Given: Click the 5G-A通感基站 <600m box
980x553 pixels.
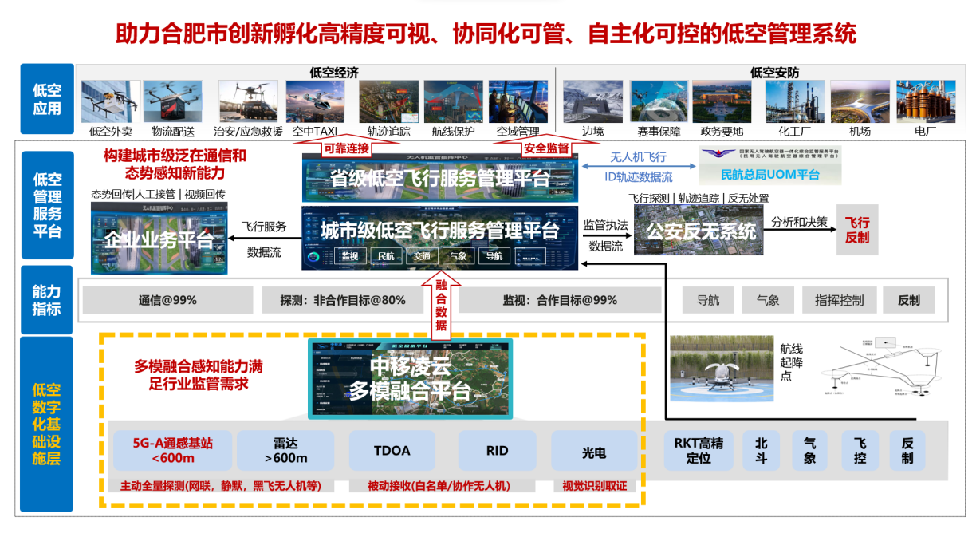Looking at the screenshot, I should (x=173, y=451).
